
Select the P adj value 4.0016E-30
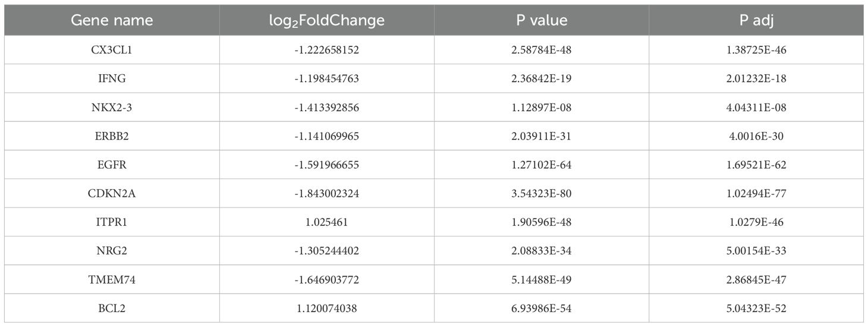[756, 136]
